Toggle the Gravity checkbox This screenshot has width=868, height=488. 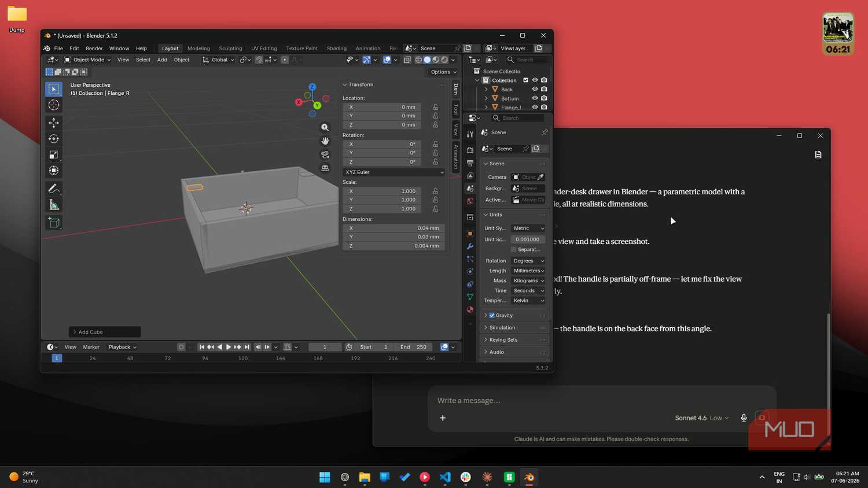click(492, 316)
